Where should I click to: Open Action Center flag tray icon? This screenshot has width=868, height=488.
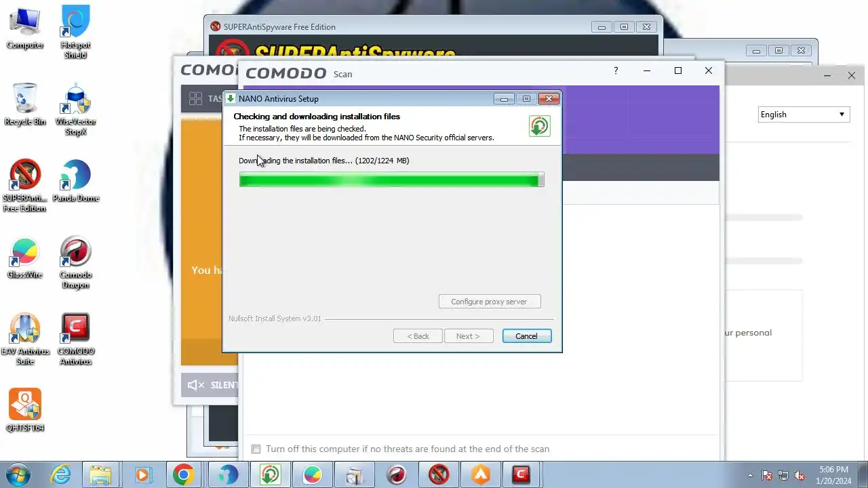(x=767, y=475)
